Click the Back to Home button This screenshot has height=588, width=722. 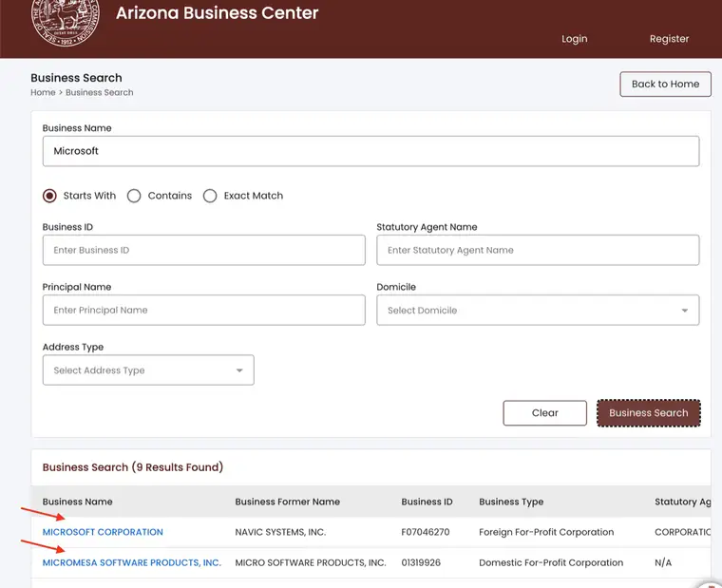[x=665, y=85]
